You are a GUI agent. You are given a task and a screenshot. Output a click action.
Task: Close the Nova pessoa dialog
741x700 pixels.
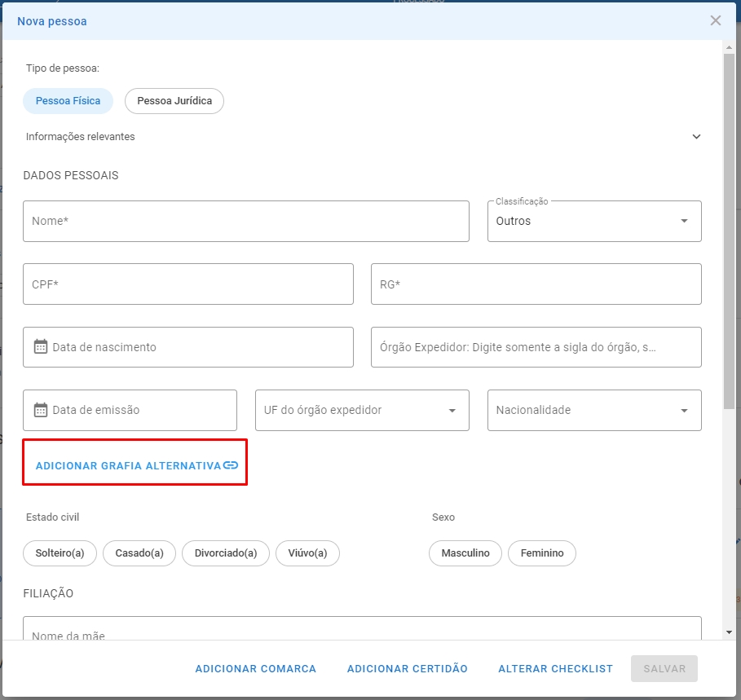(x=716, y=20)
